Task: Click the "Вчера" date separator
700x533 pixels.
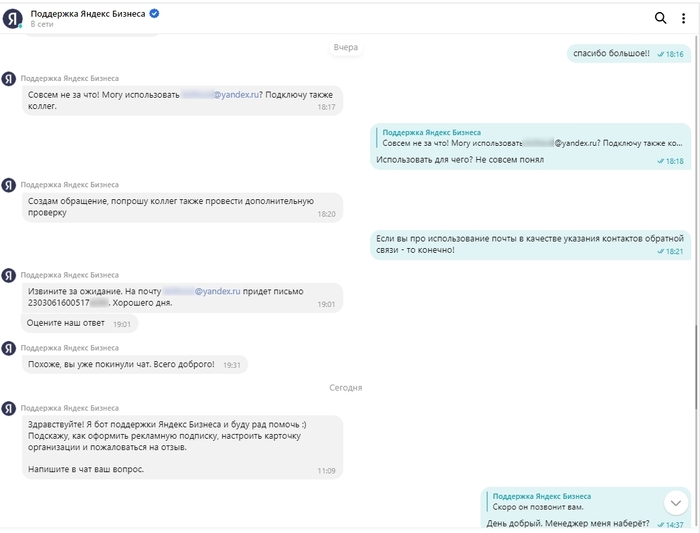Action: [x=346, y=47]
